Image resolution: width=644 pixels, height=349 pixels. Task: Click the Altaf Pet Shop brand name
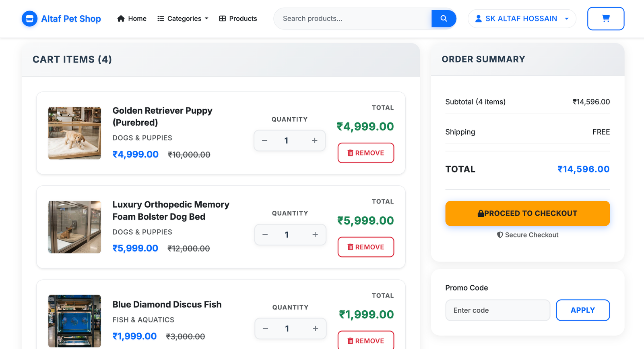71,19
